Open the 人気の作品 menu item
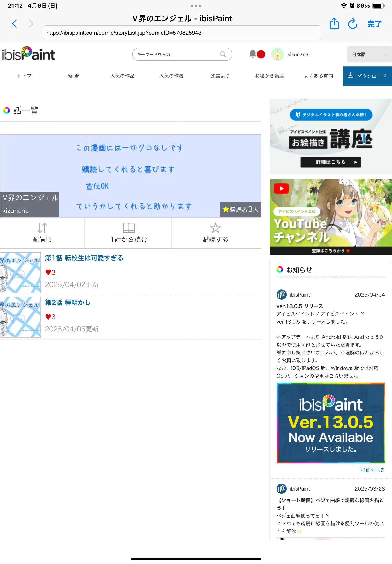 pos(122,76)
